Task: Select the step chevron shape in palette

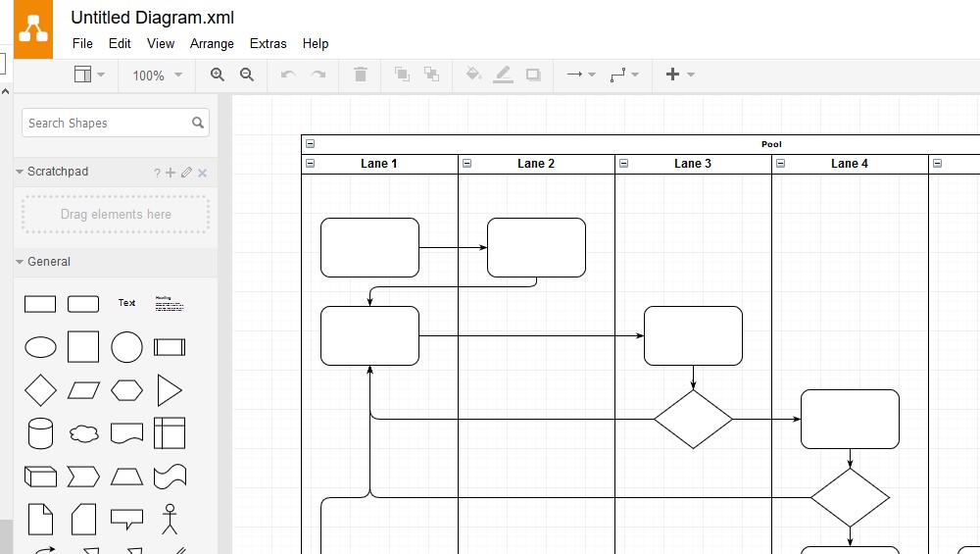Action: [x=83, y=477]
